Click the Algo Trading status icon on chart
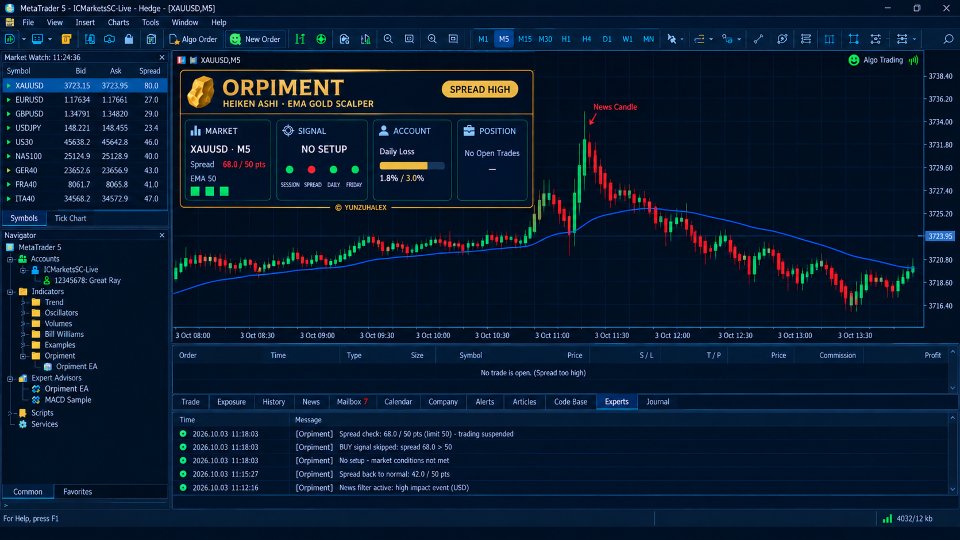960x540 pixels. click(x=853, y=60)
